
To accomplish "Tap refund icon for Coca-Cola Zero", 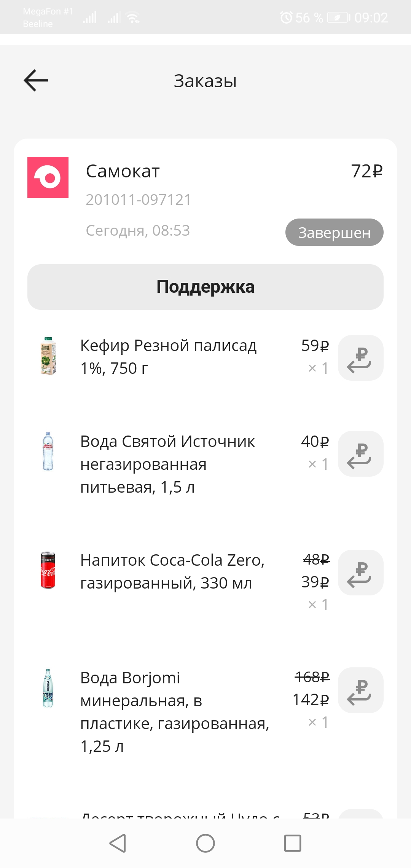I will pos(360,573).
